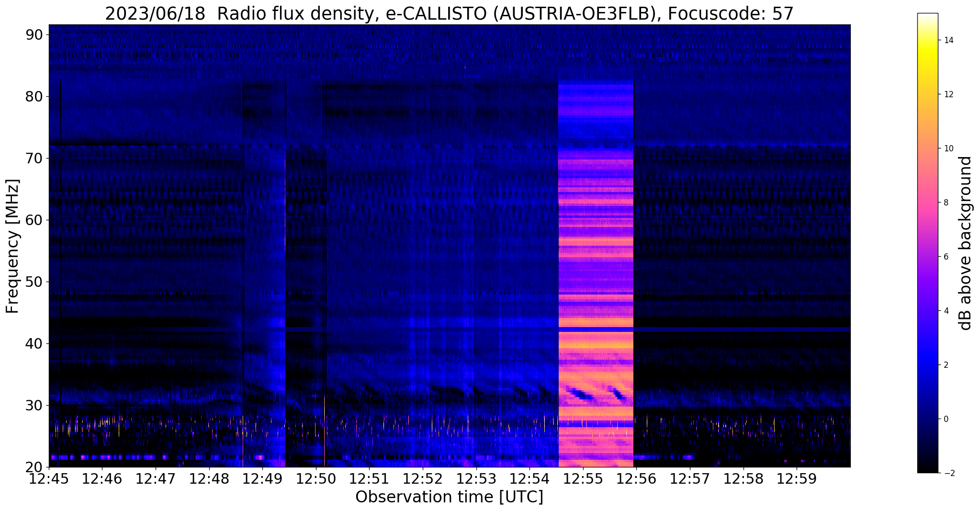This screenshot has height=511, width=980.
Task: Click the 50 MHz frequency tick label
Action: point(34,282)
